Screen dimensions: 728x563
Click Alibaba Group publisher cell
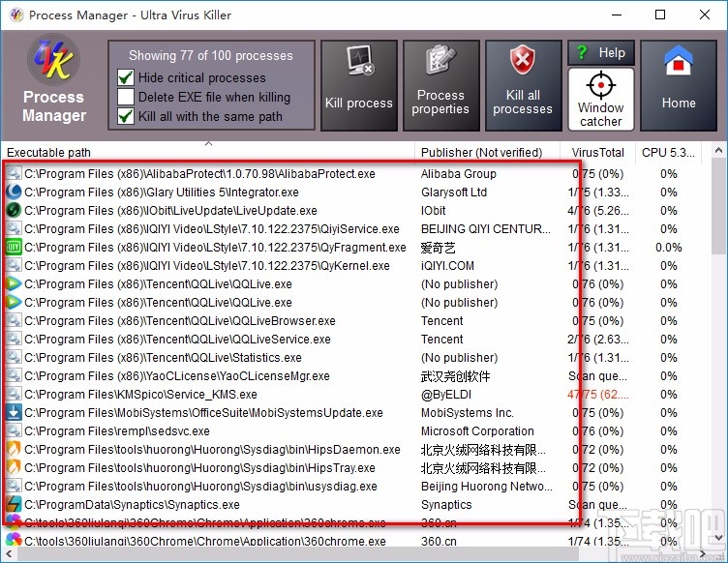(458, 174)
